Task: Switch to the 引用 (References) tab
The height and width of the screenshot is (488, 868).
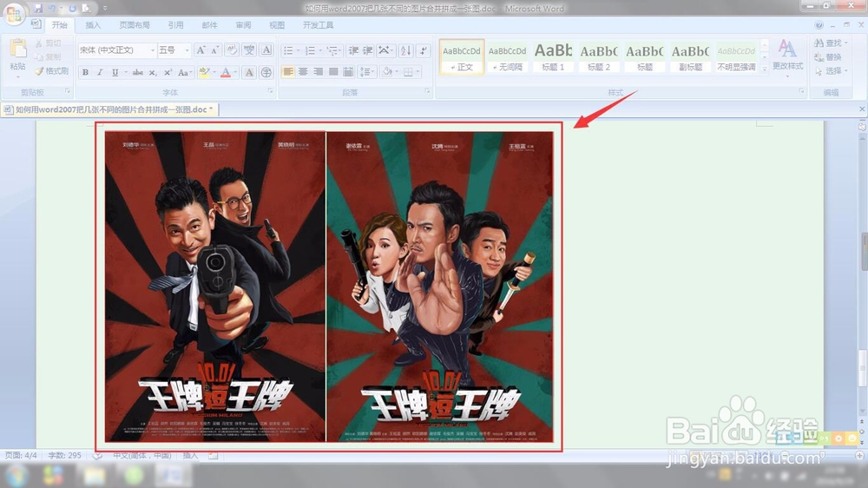Action: click(x=175, y=25)
